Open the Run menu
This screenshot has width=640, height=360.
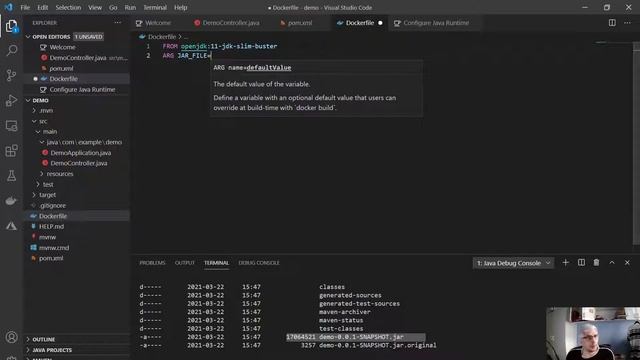130,7
